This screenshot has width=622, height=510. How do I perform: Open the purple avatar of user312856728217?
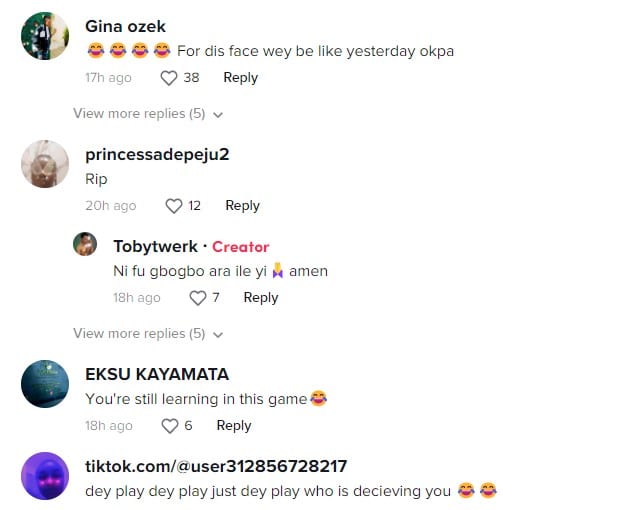click(45, 476)
